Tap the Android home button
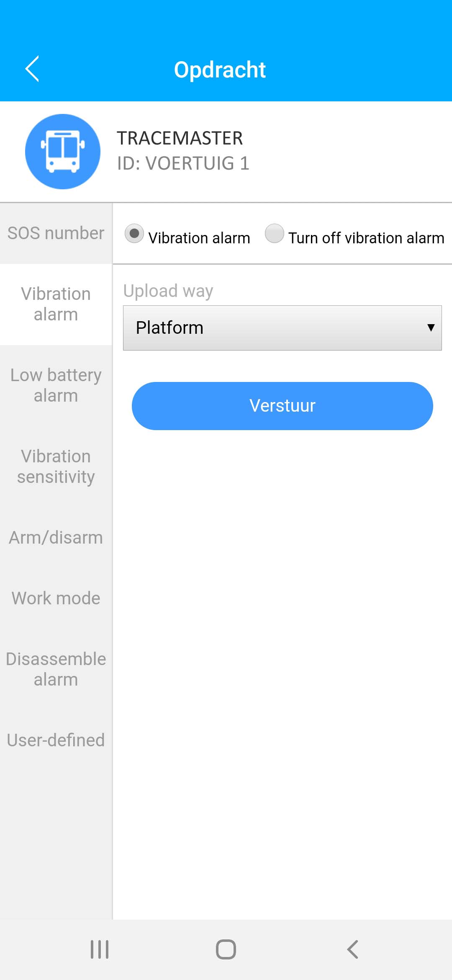Screen dimensions: 452x980 point(226,949)
